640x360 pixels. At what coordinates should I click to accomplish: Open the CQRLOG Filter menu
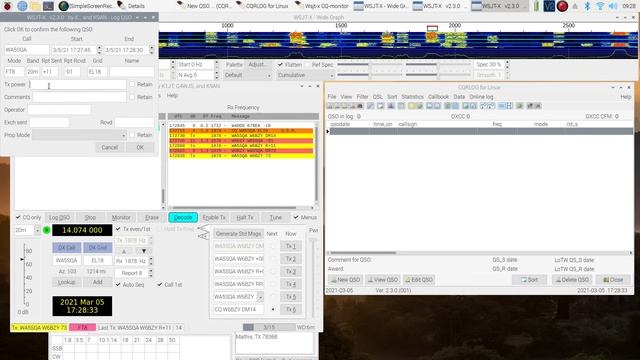[362, 97]
